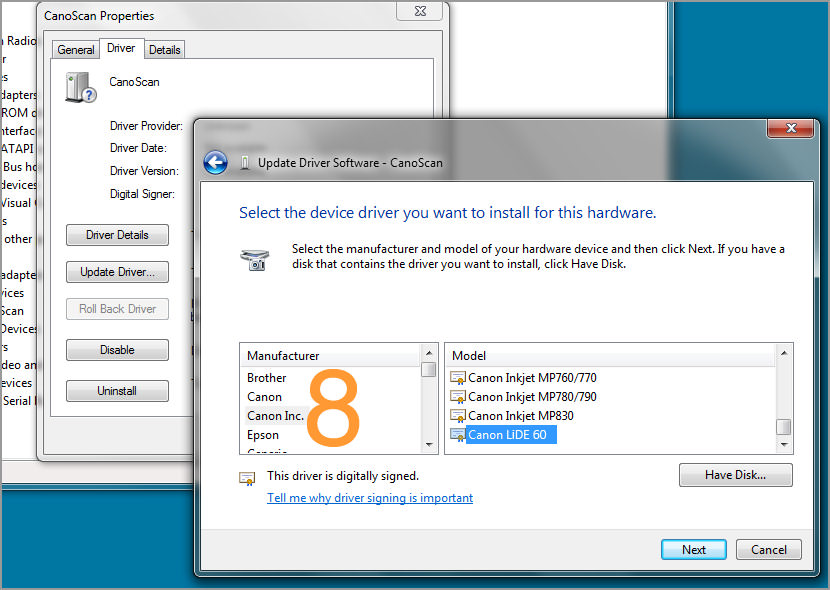Click the Model column header
830x590 pixels.
(x=611, y=356)
